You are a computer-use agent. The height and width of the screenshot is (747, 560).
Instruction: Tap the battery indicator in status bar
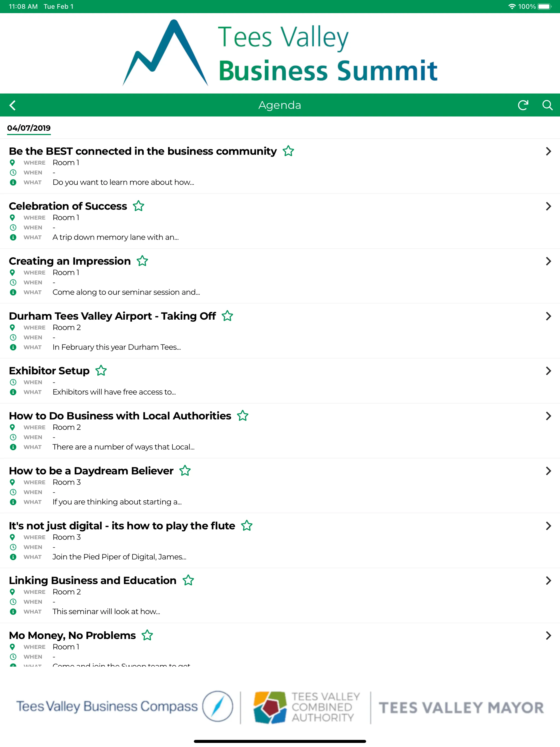coord(544,6)
